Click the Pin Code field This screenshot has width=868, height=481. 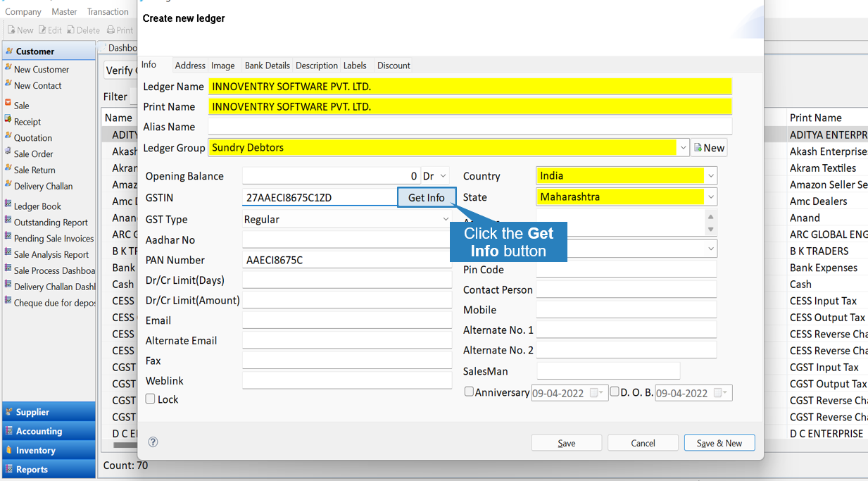(x=627, y=270)
